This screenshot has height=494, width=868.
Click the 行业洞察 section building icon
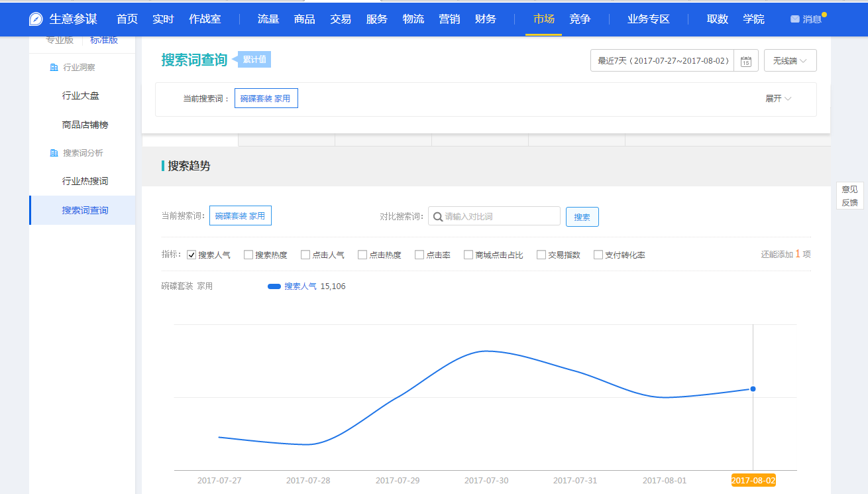point(54,68)
